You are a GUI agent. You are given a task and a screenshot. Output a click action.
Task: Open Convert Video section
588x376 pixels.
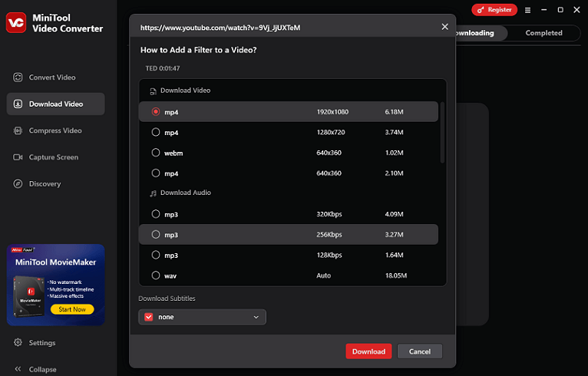pos(55,78)
